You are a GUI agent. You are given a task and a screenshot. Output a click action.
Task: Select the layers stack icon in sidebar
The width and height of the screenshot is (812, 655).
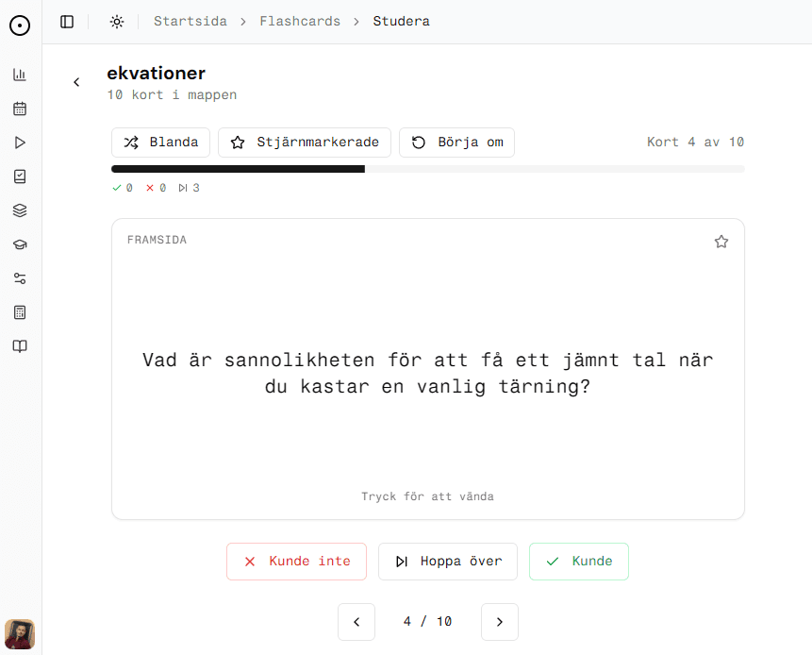coord(20,210)
